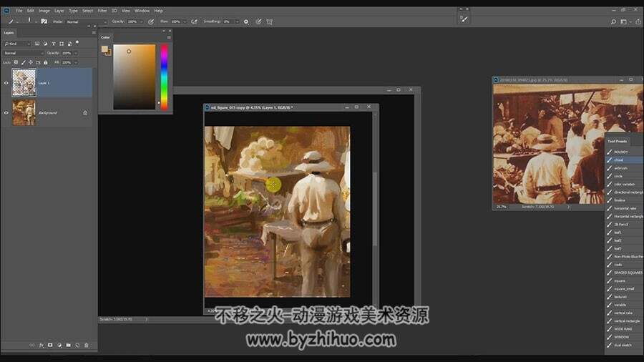Click painting document vertical scrollbar

374,210
